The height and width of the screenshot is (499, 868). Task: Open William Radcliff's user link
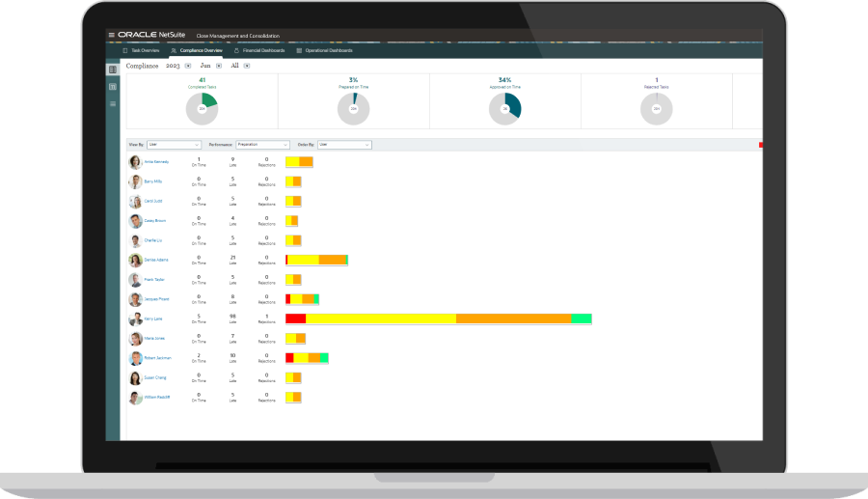[x=157, y=397]
